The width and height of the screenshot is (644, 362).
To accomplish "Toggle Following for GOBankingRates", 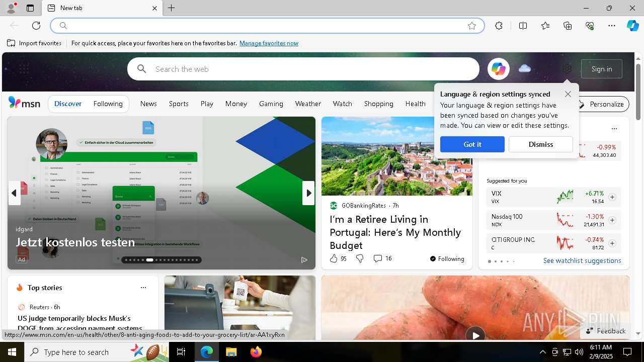I will pos(447,259).
